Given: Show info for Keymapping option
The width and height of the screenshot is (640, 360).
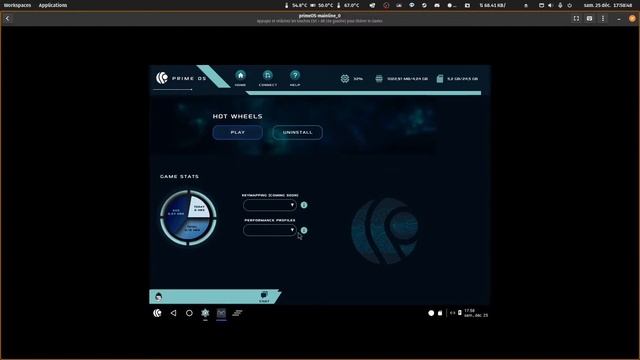Looking at the screenshot, I should point(304,205).
